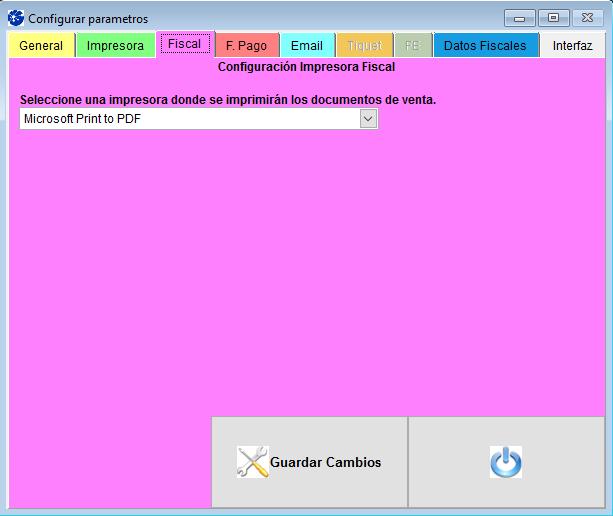The height and width of the screenshot is (516, 613).
Task: Switch to the General tab
Action: tap(41, 46)
